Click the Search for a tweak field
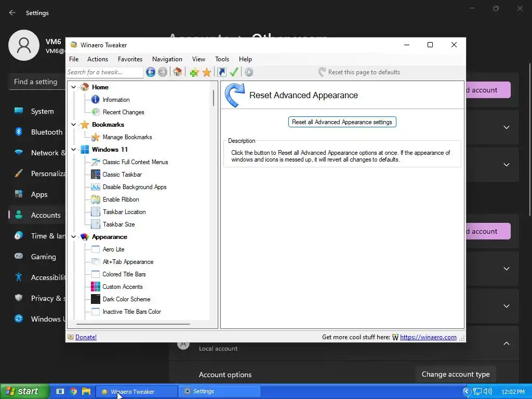532x399 pixels. (x=105, y=72)
